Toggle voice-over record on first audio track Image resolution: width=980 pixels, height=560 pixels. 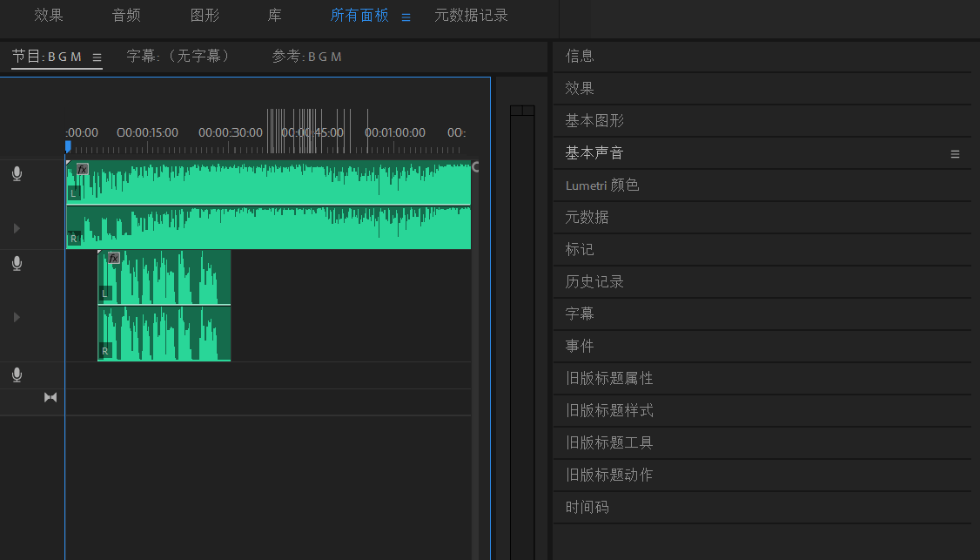point(17,173)
